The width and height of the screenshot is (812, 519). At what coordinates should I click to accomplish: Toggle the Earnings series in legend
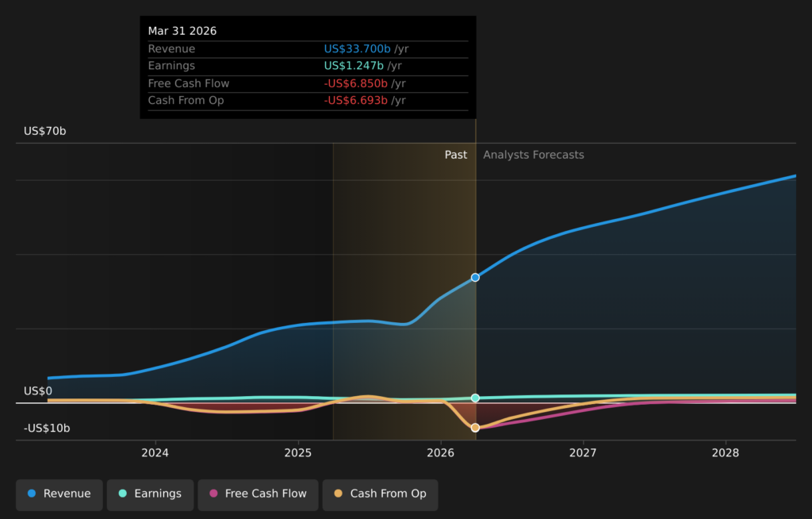(x=150, y=494)
